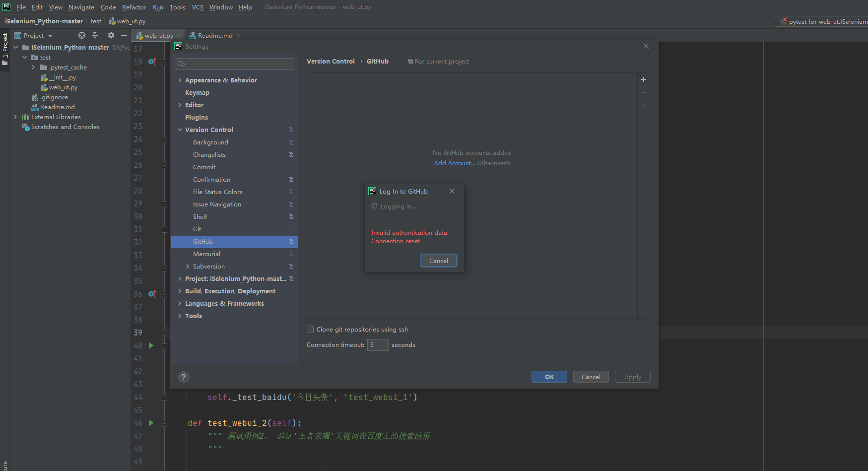Click the Add Account... link
The height and width of the screenshot is (471, 868).
point(455,163)
